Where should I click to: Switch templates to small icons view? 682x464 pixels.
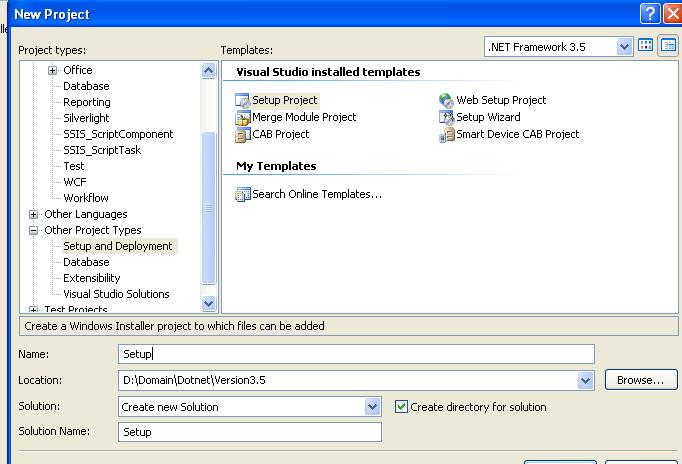(668, 45)
